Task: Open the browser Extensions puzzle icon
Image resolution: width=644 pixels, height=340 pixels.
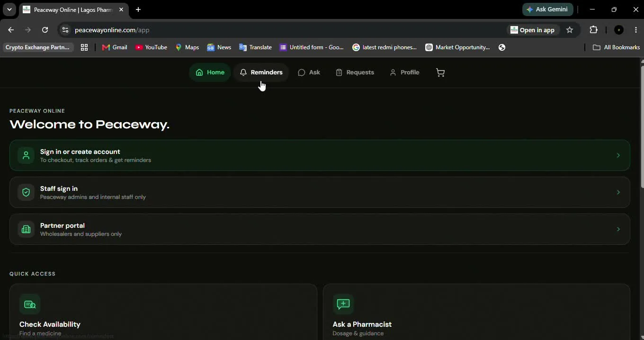Action: (594, 30)
